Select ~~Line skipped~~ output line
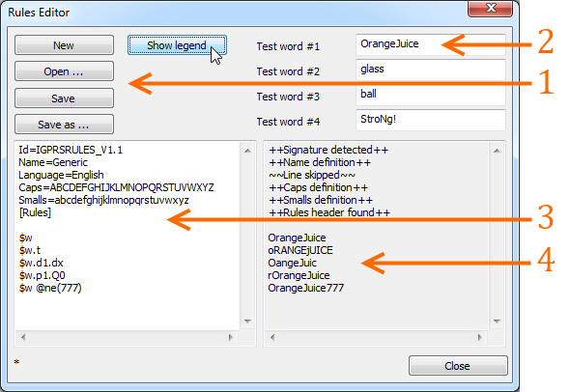 pyautogui.click(x=312, y=175)
